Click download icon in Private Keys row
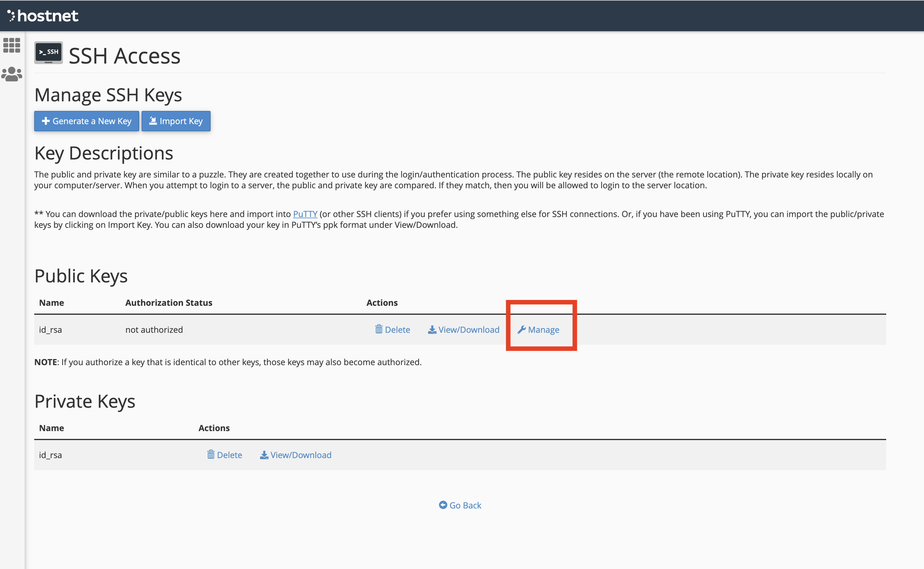This screenshot has width=924, height=569. coord(264,455)
